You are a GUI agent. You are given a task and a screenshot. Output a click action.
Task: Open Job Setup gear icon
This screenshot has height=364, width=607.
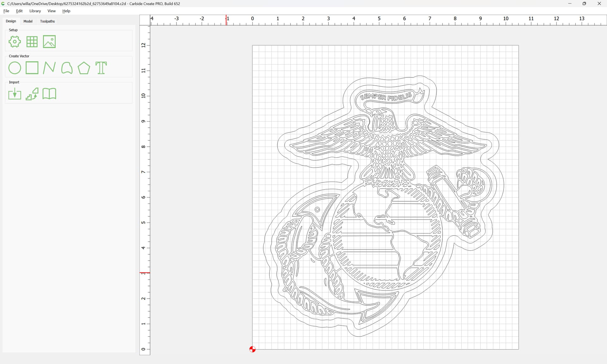pyautogui.click(x=15, y=42)
